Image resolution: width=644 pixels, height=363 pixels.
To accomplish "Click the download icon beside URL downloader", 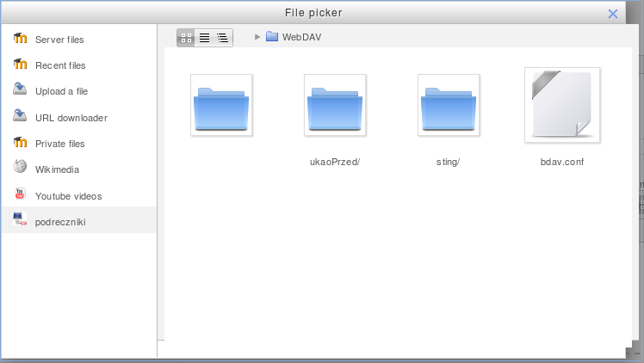I will click(20, 115).
